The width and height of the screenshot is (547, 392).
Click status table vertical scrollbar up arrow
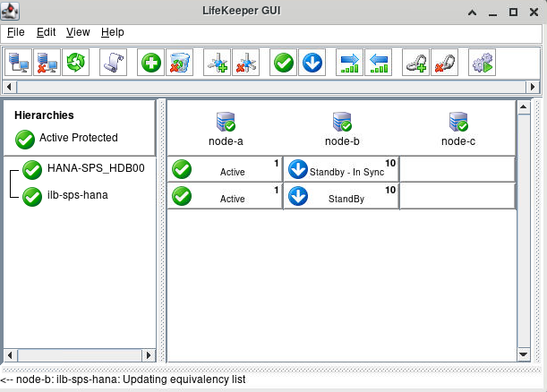(524, 107)
